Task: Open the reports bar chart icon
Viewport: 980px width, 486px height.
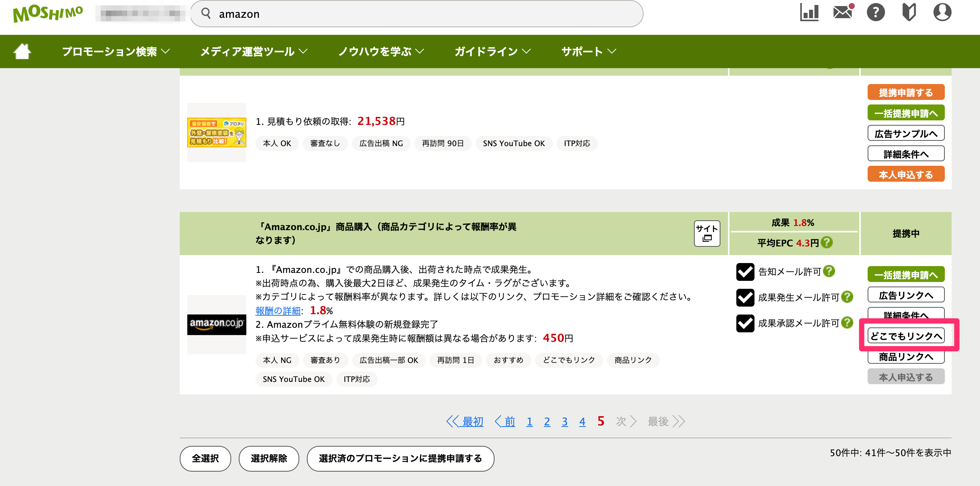Action: [809, 12]
